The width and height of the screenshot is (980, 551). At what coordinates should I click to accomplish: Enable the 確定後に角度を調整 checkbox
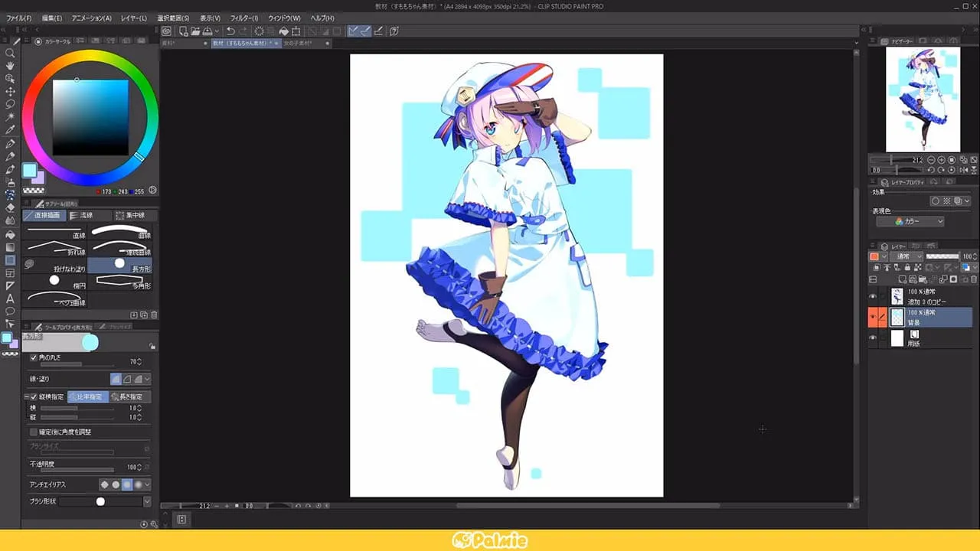click(x=33, y=432)
